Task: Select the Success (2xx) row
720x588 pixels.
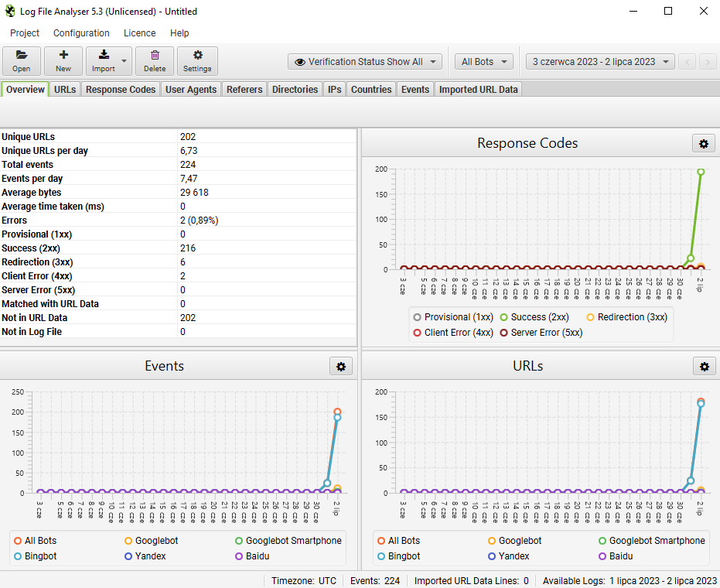Action: point(178,248)
